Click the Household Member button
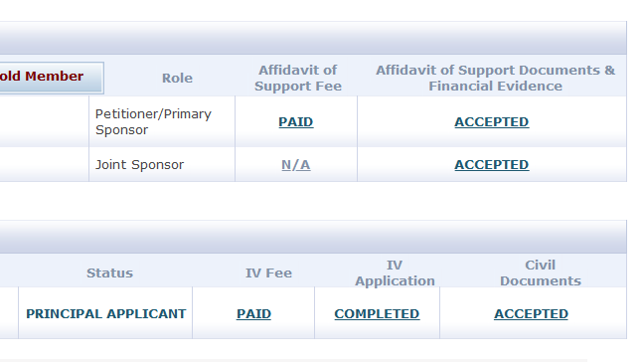The height and width of the screenshot is (362, 644). click(52, 78)
